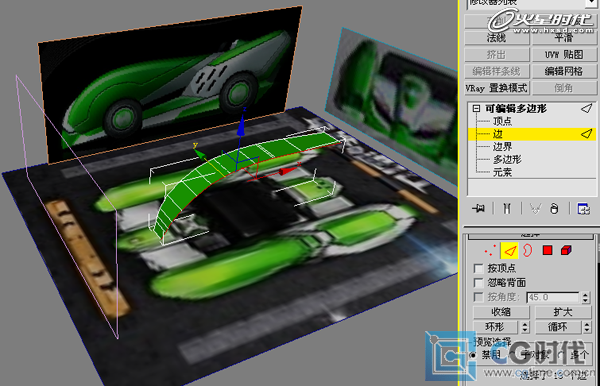600x386 pixels.
Task: Click the UVW 贴图 button
Action: tap(564, 54)
